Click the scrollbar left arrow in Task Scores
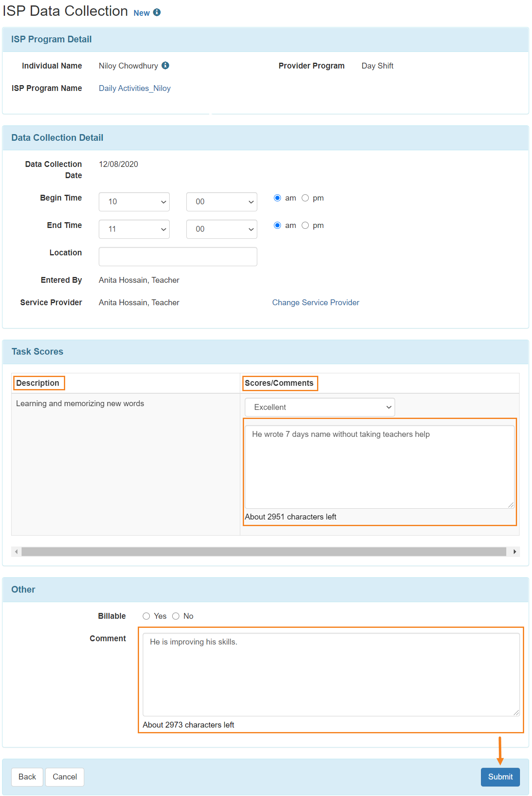 pos(16,551)
